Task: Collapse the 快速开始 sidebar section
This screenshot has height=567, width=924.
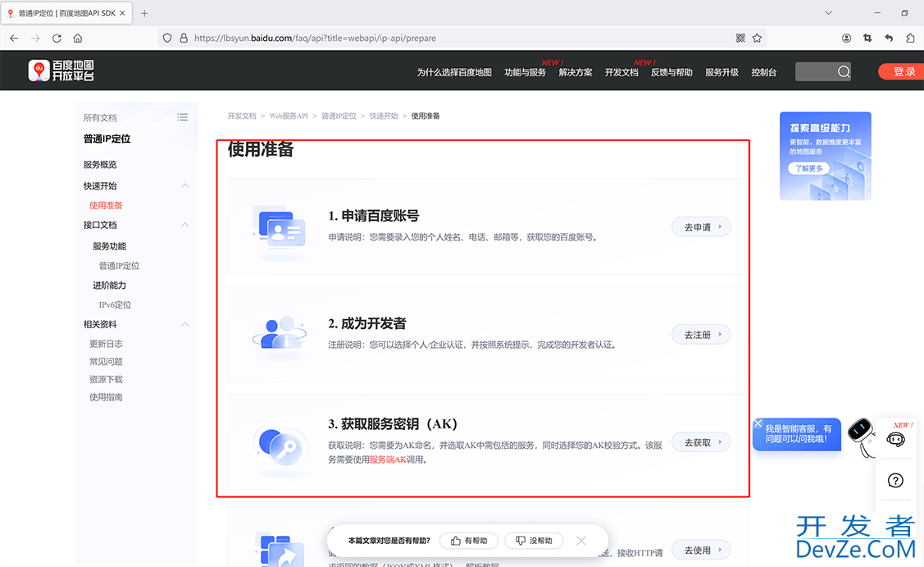Action: [184, 185]
